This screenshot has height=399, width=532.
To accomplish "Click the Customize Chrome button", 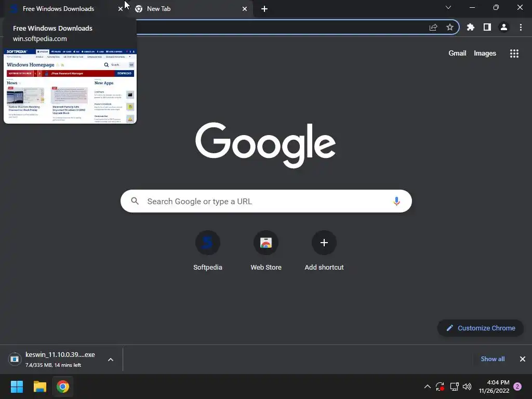I will [x=481, y=328].
